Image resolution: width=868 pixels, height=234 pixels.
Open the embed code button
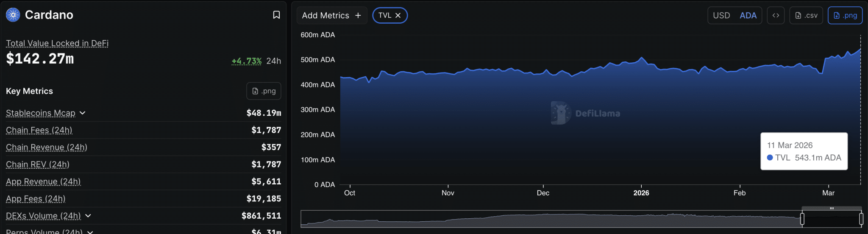776,15
